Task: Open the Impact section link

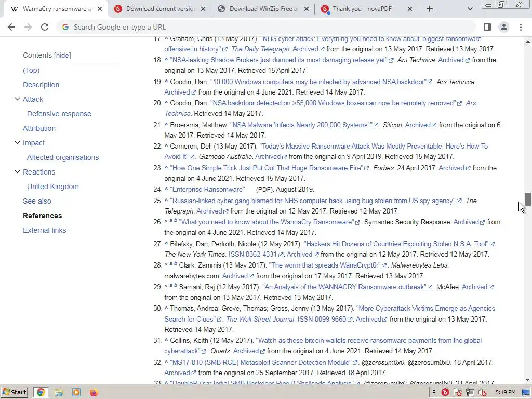Action: coord(34,143)
